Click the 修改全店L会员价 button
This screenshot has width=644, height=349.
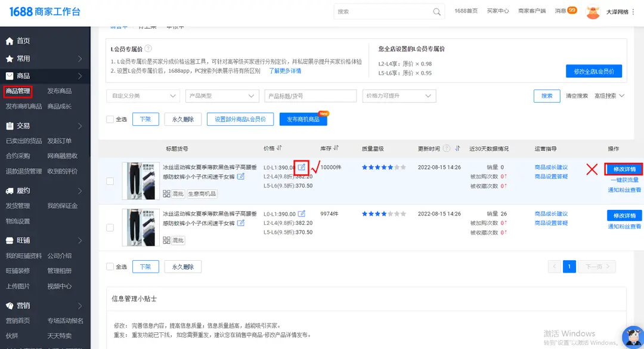click(x=593, y=72)
